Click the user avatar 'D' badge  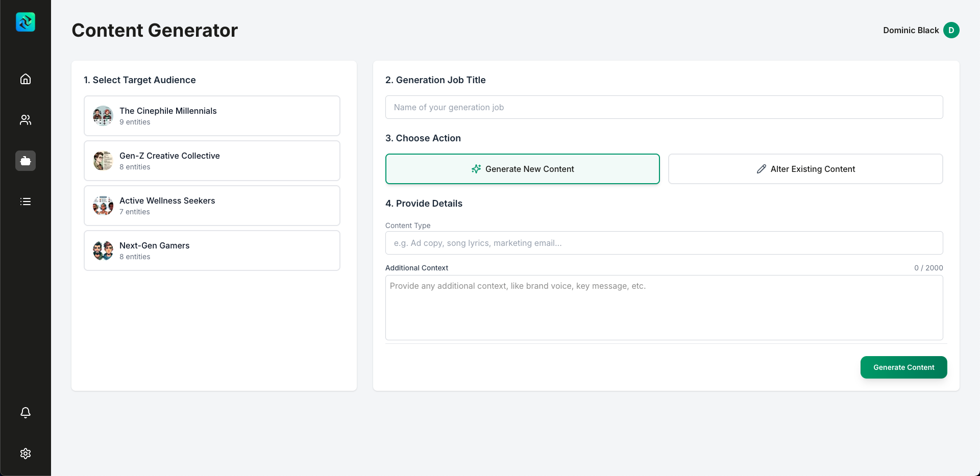951,30
